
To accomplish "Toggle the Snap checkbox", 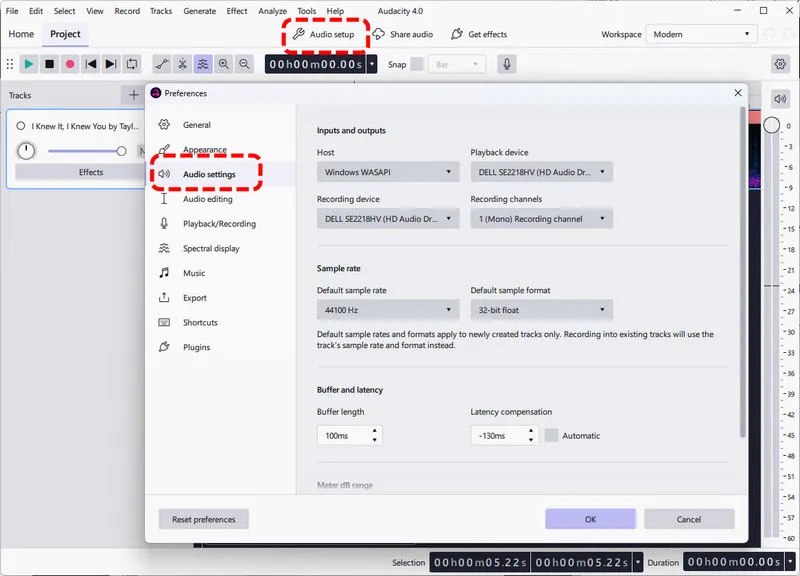I will 417,64.
